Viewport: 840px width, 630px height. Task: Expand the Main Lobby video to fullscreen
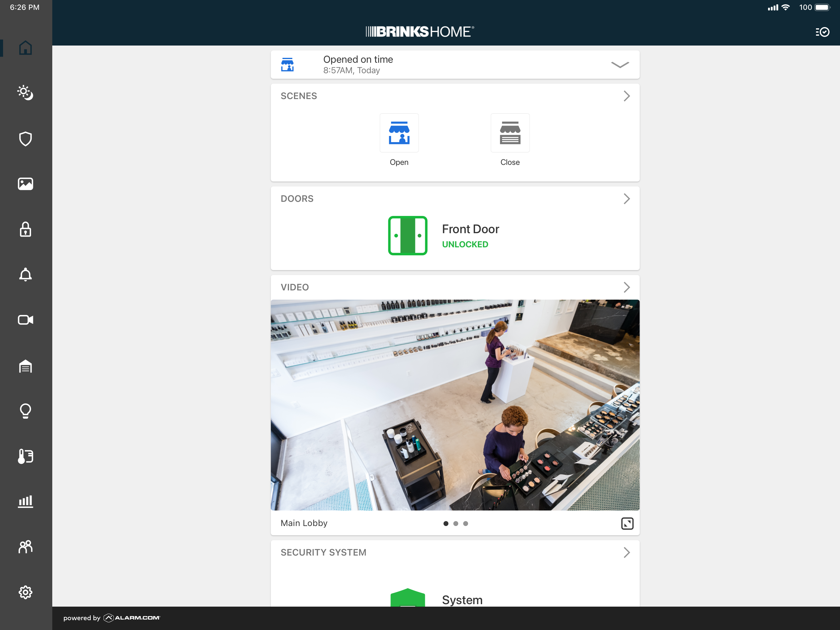(x=627, y=523)
